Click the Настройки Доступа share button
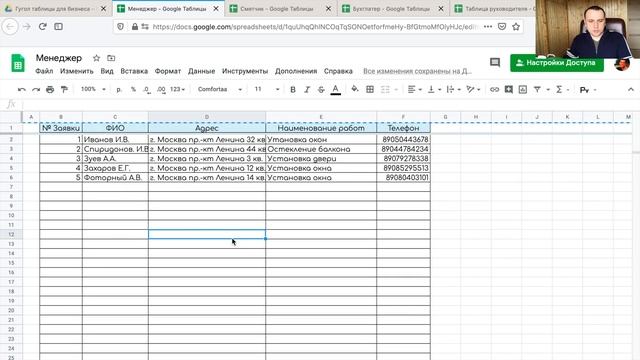640x360 pixels. (557, 63)
